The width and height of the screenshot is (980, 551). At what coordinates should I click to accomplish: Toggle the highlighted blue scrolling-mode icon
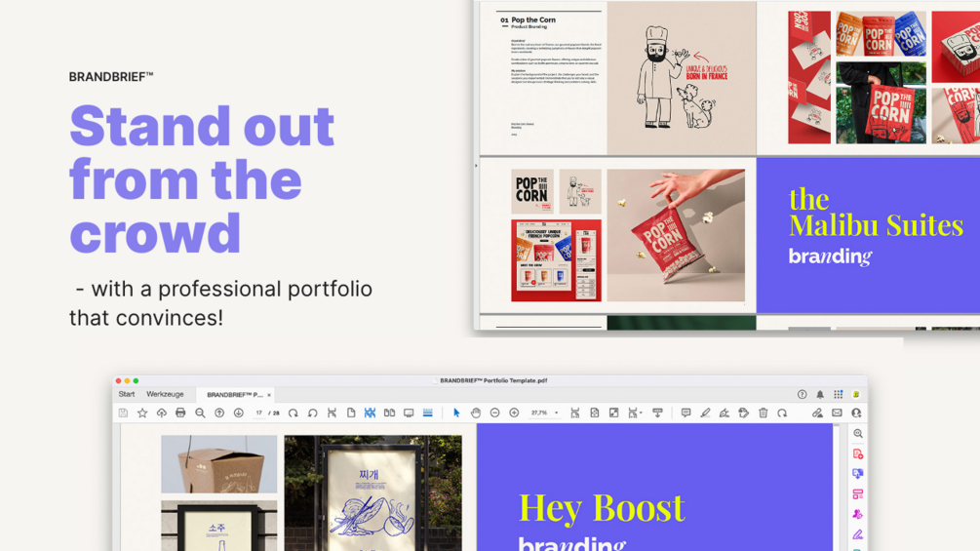(x=370, y=413)
